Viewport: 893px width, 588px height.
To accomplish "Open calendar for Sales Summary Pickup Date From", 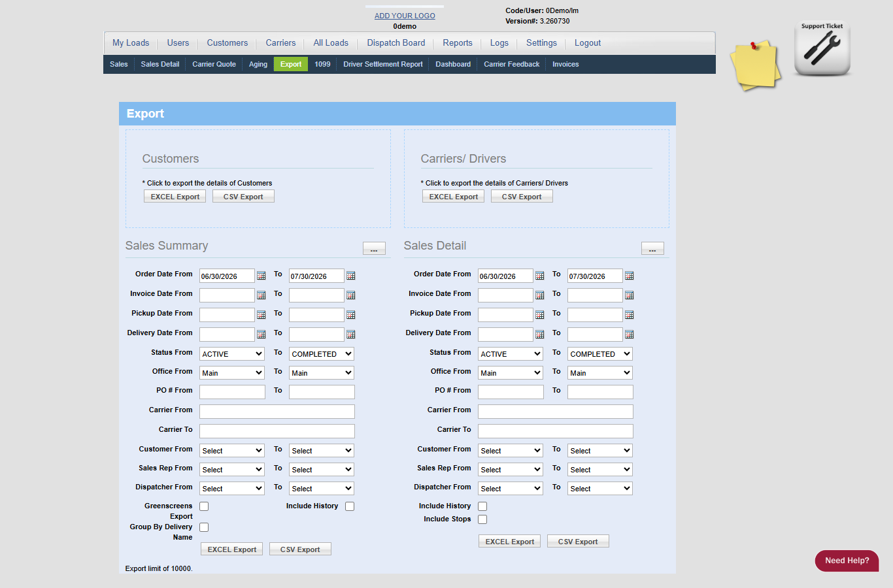I will point(261,315).
